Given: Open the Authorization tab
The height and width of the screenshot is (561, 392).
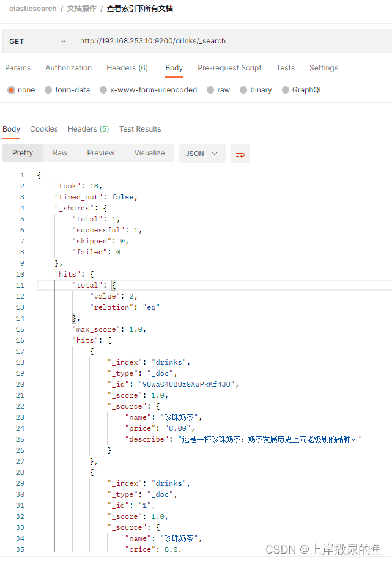Looking at the screenshot, I should (x=68, y=68).
